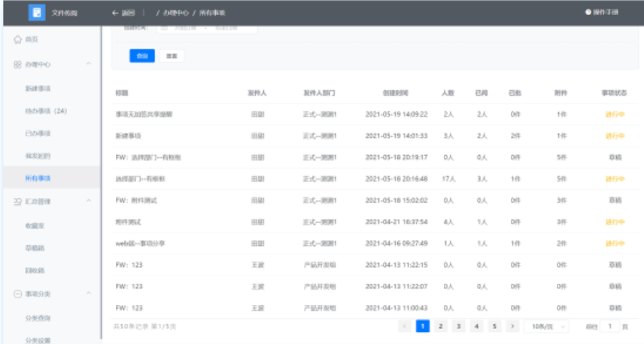Click the 事项状态 column header
The width and height of the screenshot is (644, 344).
615,93
